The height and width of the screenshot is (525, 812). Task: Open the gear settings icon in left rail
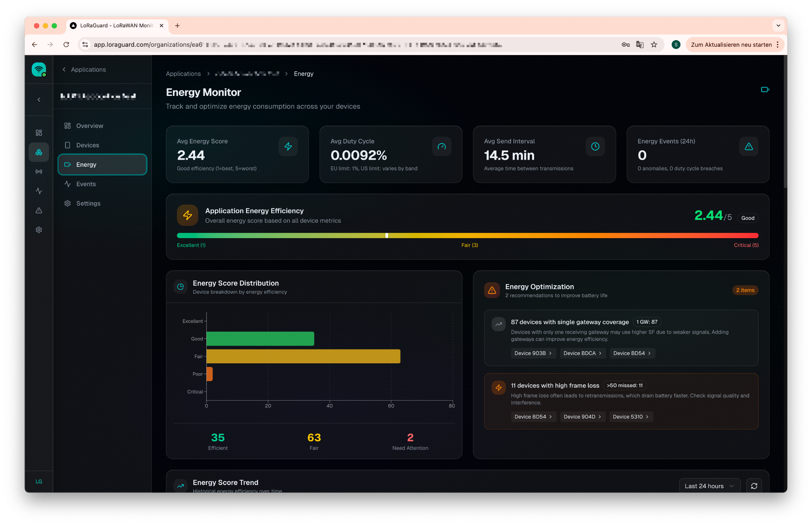[38, 230]
